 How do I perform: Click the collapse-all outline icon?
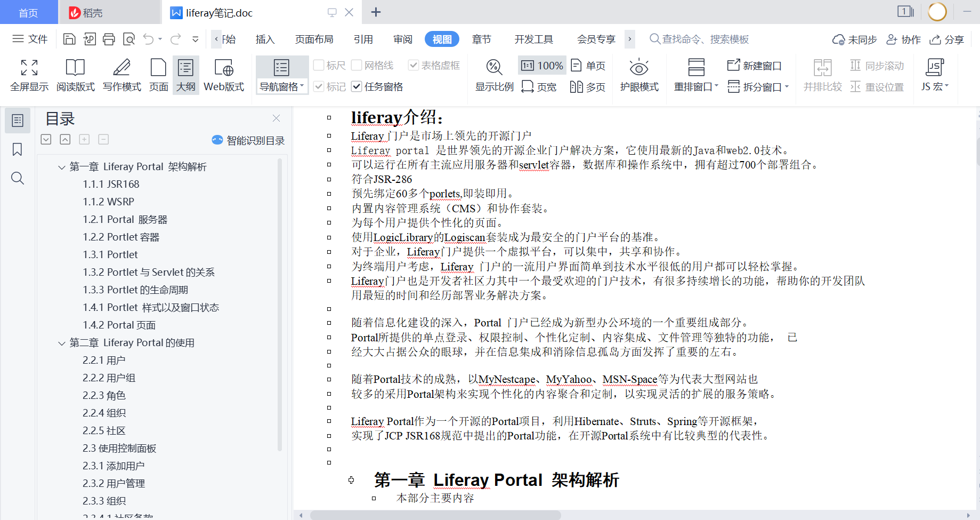[x=65, y=139]
